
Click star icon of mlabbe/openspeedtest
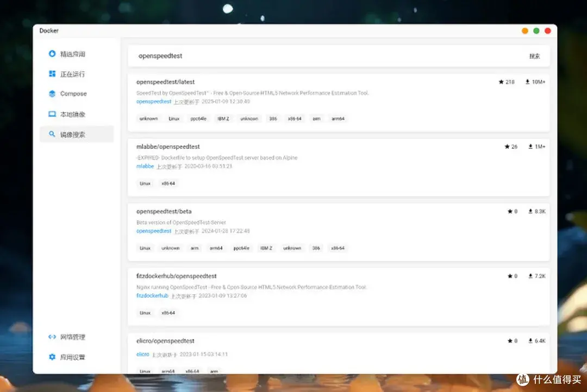tap(507, 147)
